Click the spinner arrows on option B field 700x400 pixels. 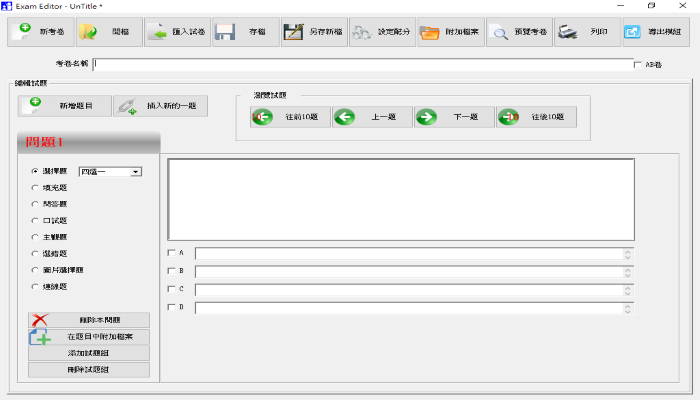628,271
